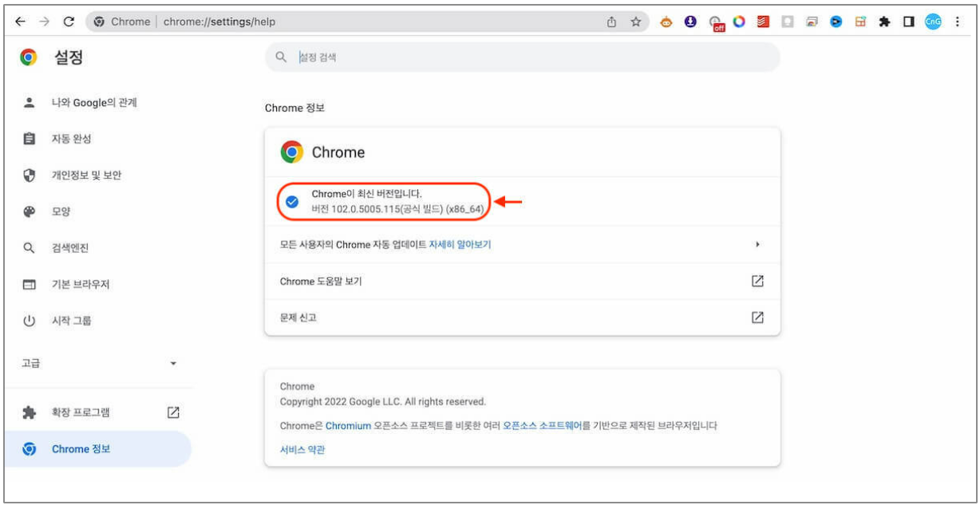Click the 자세히 알아보기 link
This screenshot has height=505, width=980.
[460, 244]
